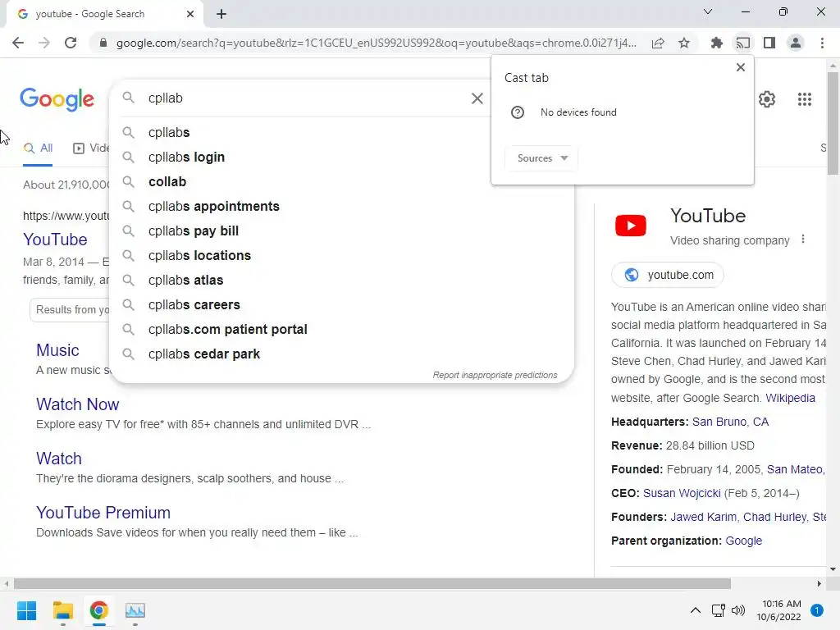Open the Windows Start menu
The width and height of the screenshot is (840, 630).
pos(26,610)
